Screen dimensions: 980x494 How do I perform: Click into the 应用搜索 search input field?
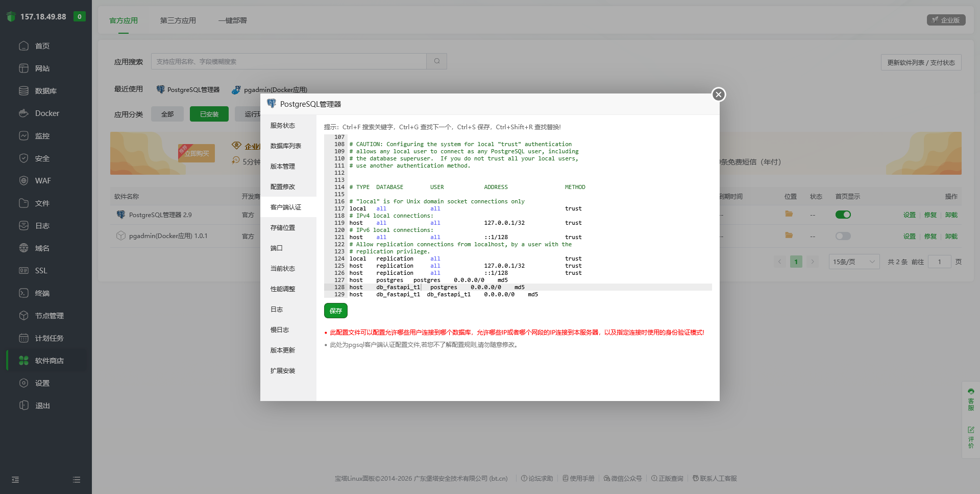point(289,61)
